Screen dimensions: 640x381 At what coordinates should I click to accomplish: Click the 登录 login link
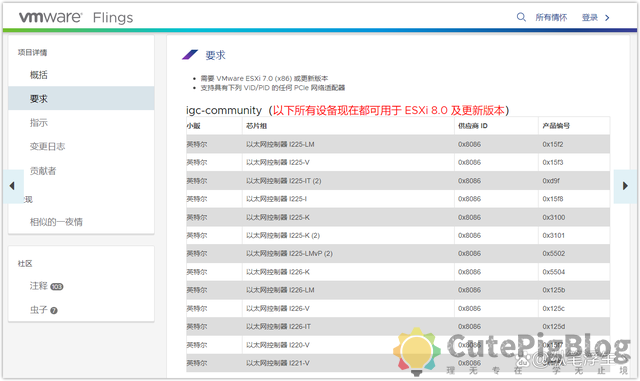[x=590, y=18]
